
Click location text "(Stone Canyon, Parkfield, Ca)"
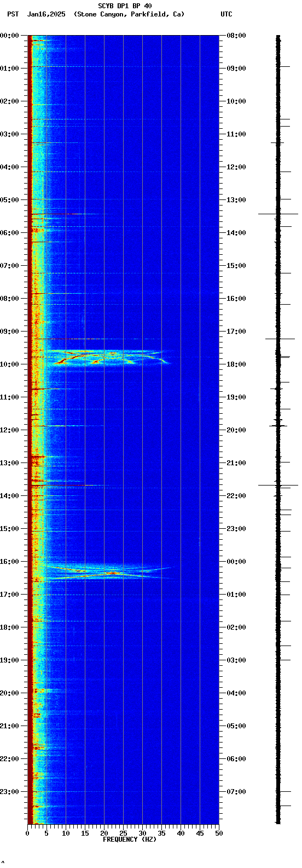129,14
